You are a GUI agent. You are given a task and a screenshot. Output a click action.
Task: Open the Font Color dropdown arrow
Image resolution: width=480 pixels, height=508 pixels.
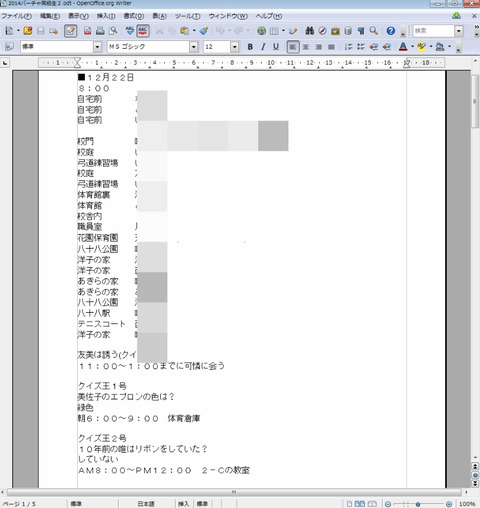click(412, 47)
